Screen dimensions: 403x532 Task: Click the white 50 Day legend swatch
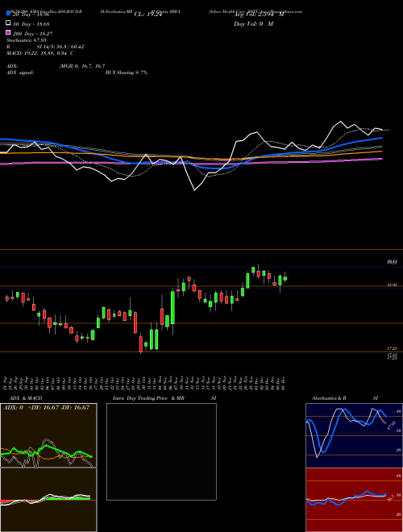(9, 23)
